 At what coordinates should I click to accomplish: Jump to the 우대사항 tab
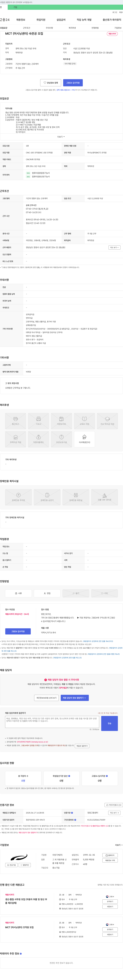click(49, 28)
